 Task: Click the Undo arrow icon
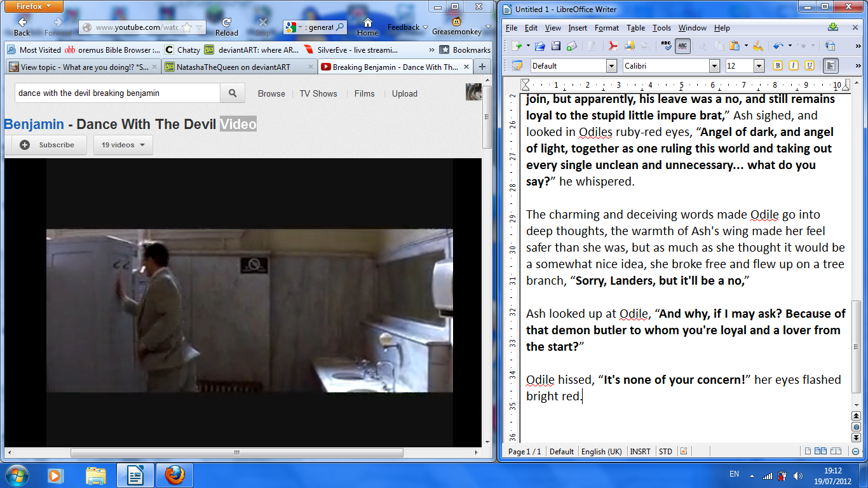pos(777,46)
